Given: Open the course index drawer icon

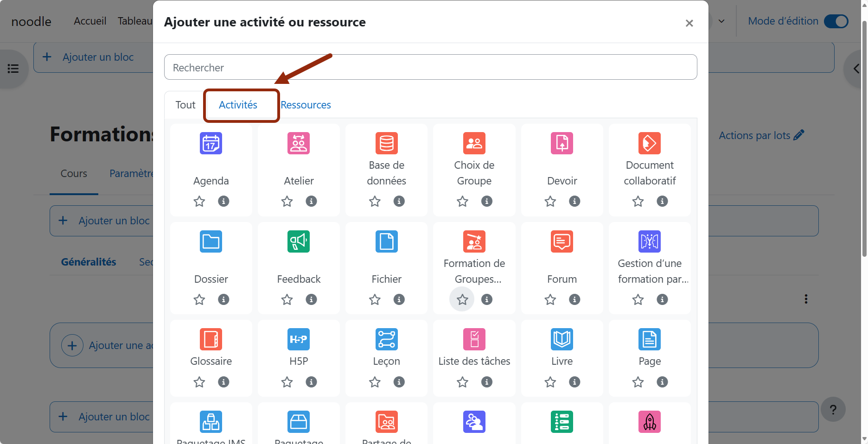Looking at the screenshot, I should point(13,69).
